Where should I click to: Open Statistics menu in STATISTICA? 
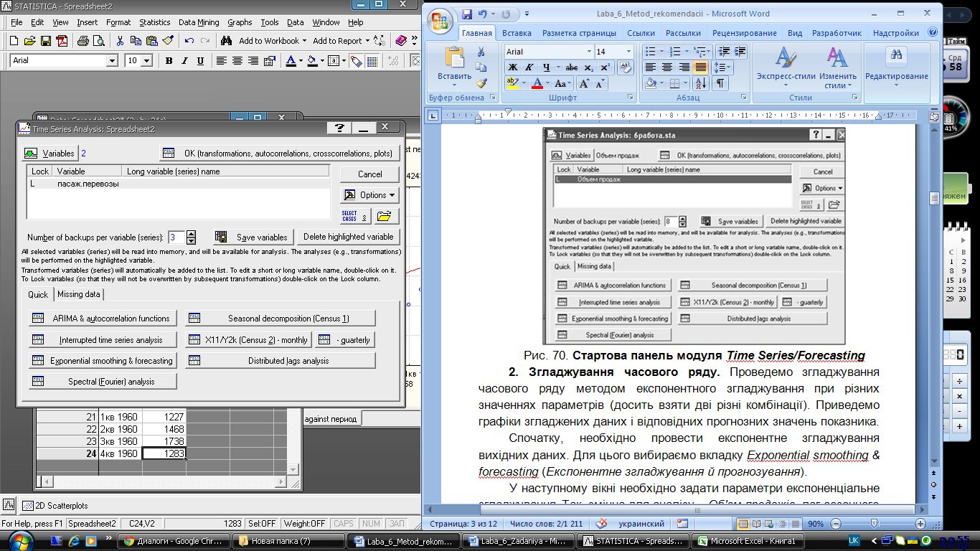click(154, 22)
